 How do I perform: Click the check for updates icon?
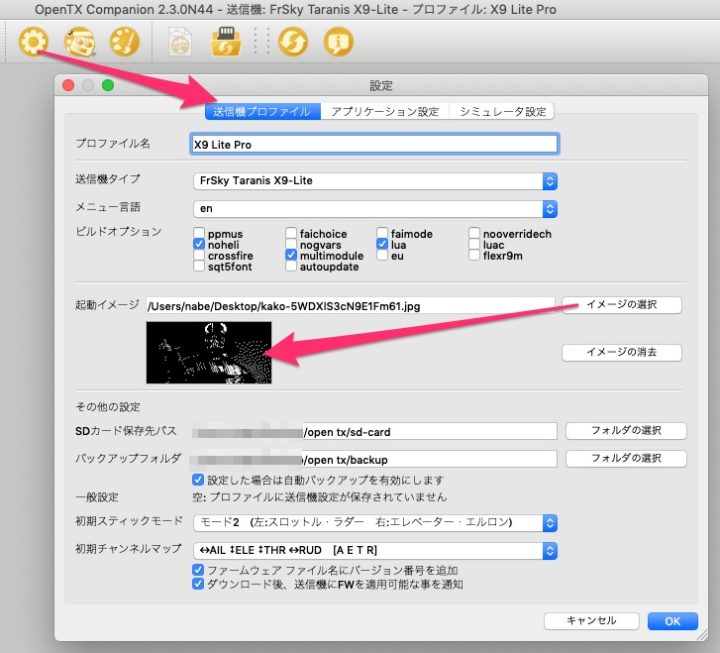click(293, 42)
